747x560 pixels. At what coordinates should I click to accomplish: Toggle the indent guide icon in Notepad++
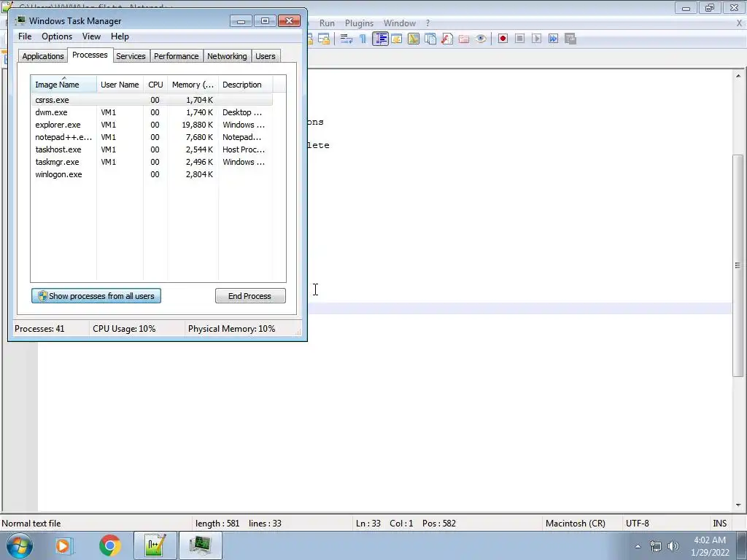[x=380, y=39]
